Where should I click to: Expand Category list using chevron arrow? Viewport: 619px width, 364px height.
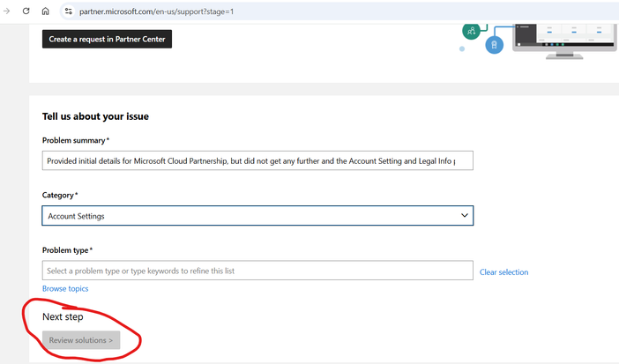coord(464,216)
